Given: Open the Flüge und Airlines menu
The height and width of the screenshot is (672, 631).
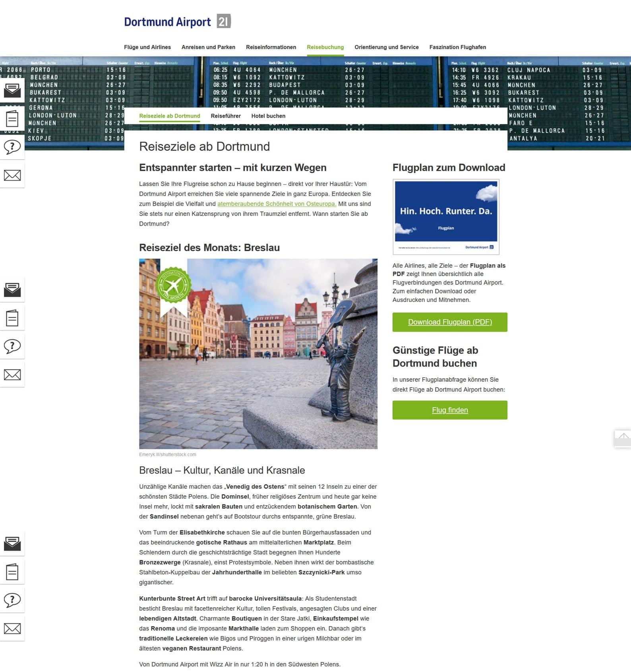Looking at the screenshot, I should [147, 47].
